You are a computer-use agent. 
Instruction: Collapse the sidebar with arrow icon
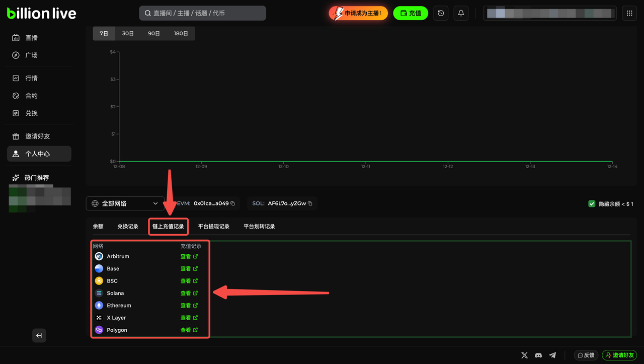[39, 336]
